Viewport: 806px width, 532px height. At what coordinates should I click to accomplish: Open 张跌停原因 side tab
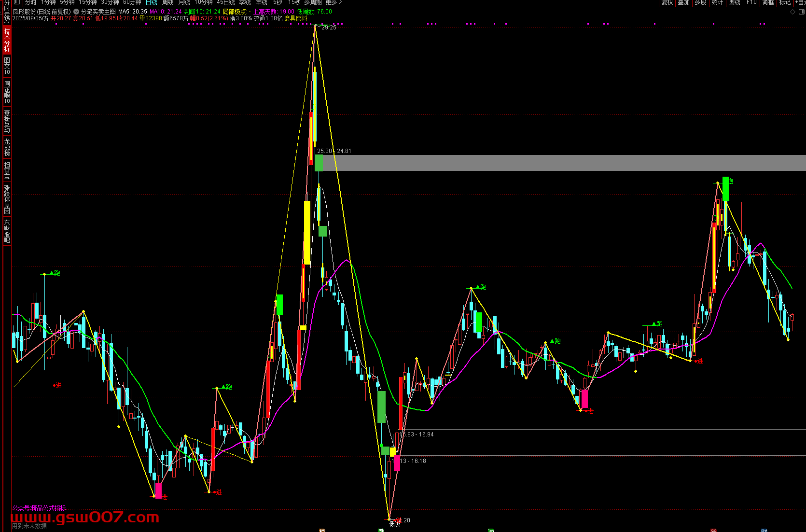tap(7, 199)
